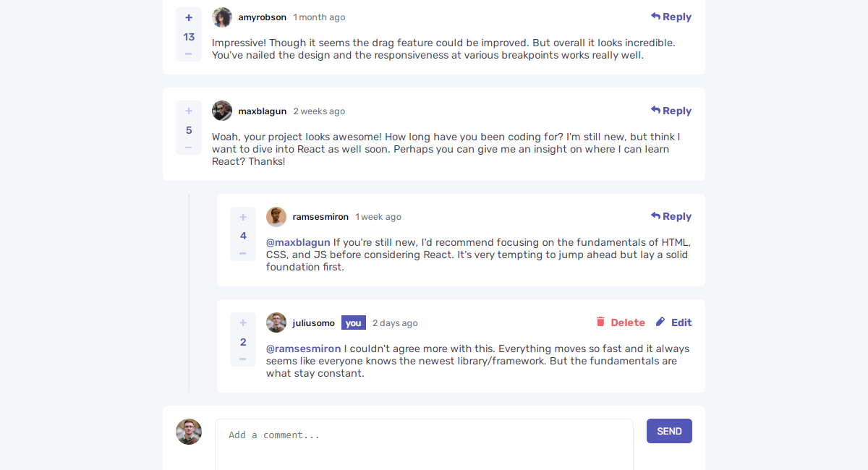This screenshot has height=470, width=868.
Task: Select the @ramsesmiron mention link
Action: coord(303,348)
